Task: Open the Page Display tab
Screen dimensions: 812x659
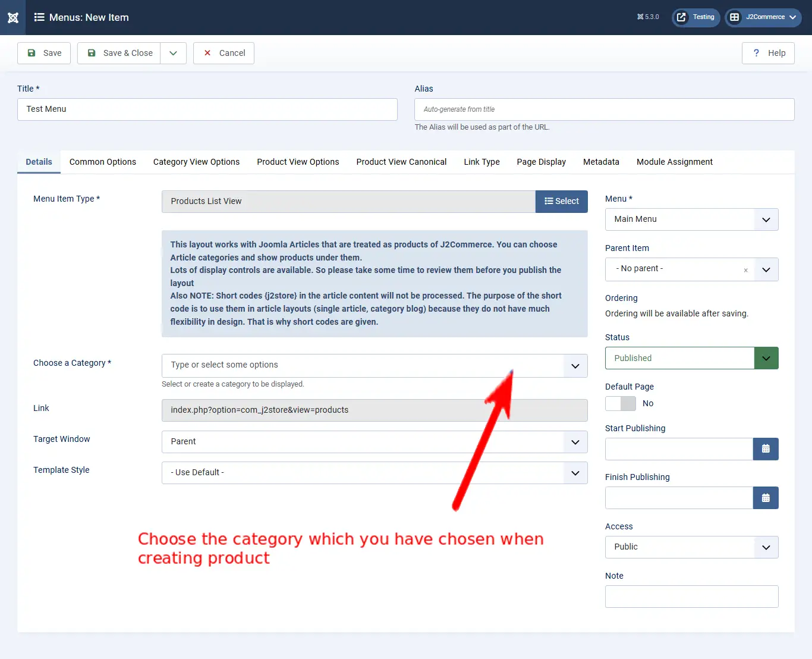Action: pyautogui.click(x=541, y=162)
